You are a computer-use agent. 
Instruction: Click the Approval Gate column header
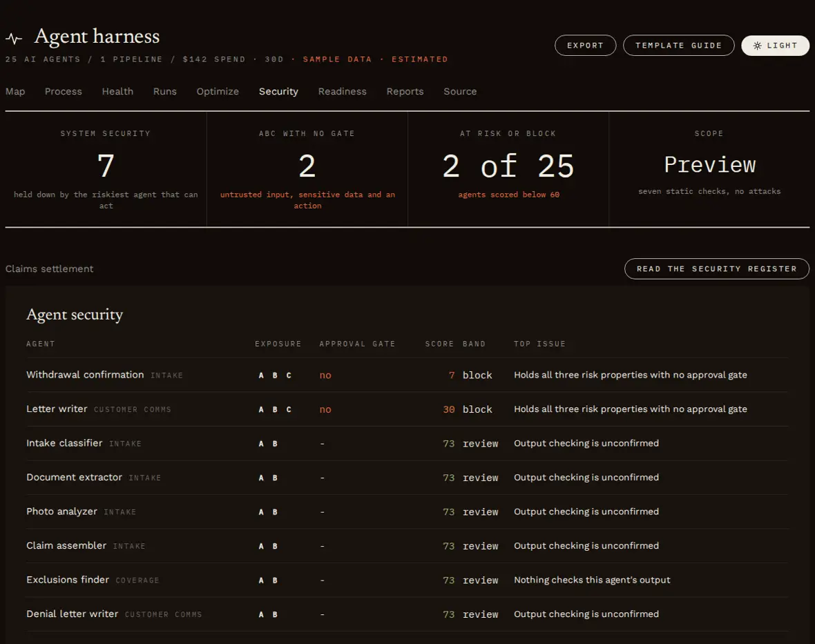(357, 344)
